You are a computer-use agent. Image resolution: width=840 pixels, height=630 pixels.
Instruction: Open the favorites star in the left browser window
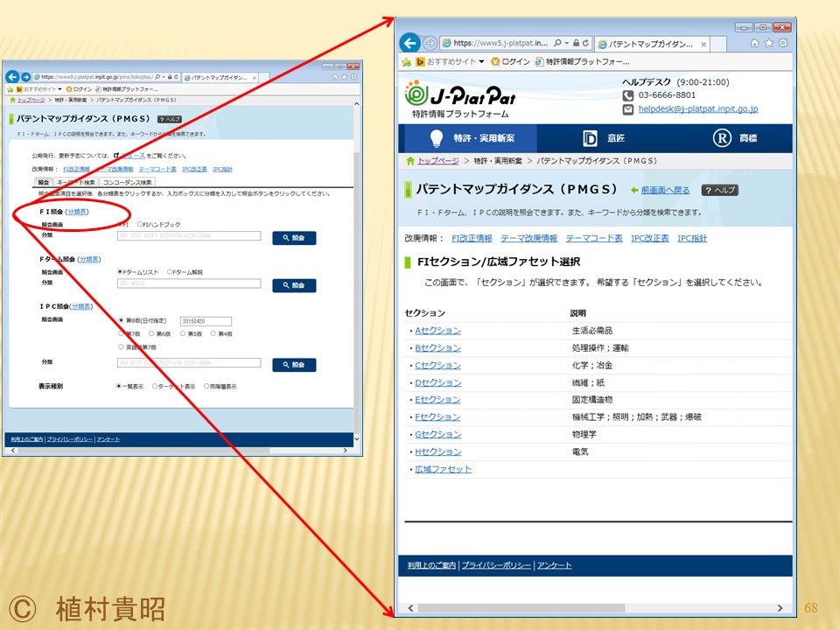pyautogui.click(x=345, y=77)
